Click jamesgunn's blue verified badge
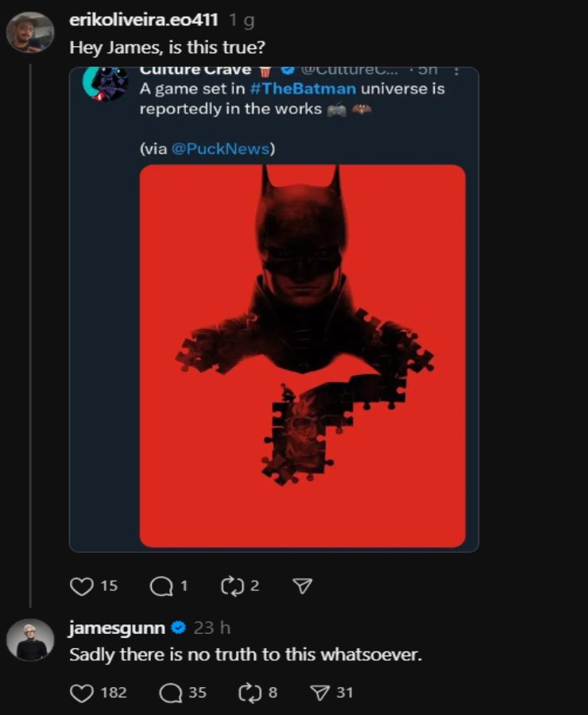Viewport: 588px width, 715px height. tap(179, 628)
